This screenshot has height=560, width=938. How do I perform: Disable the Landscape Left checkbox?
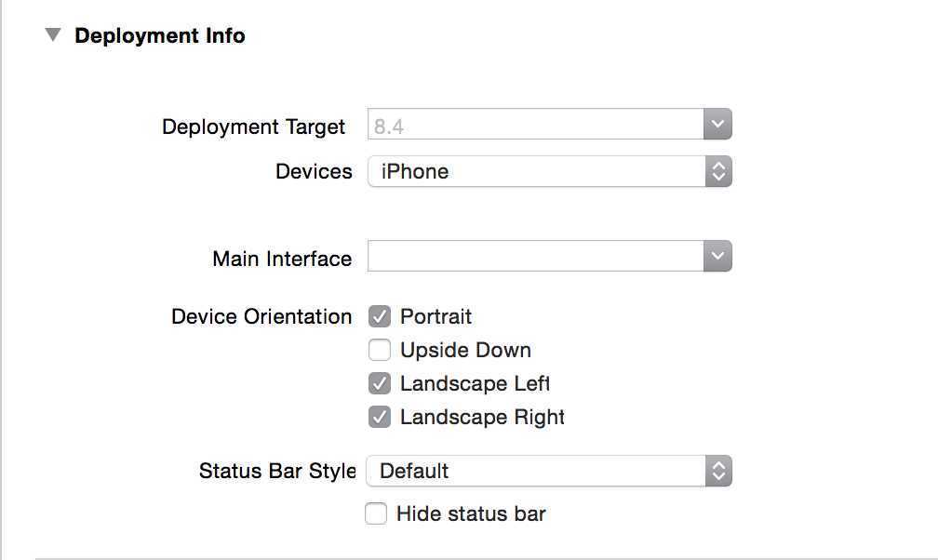point(379,383)
